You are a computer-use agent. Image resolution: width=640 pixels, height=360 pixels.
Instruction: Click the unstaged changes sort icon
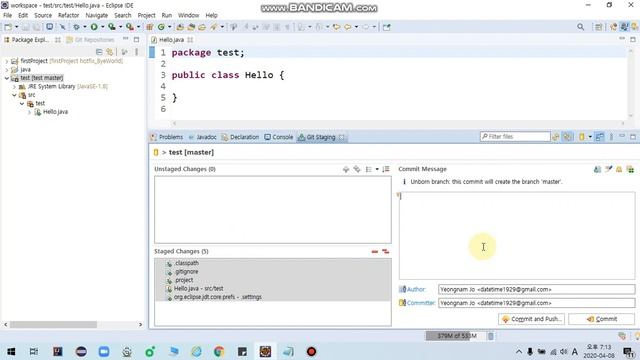pos(386,169)
